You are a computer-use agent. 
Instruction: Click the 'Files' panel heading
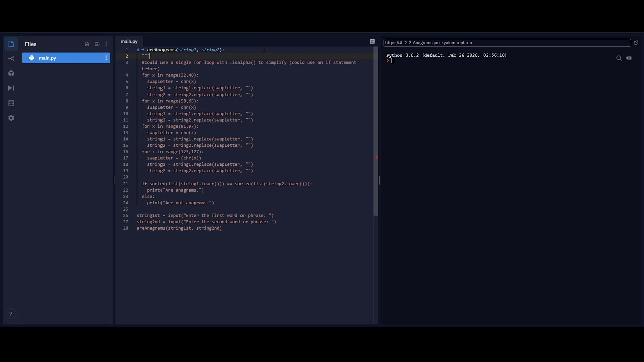(31, 44)
